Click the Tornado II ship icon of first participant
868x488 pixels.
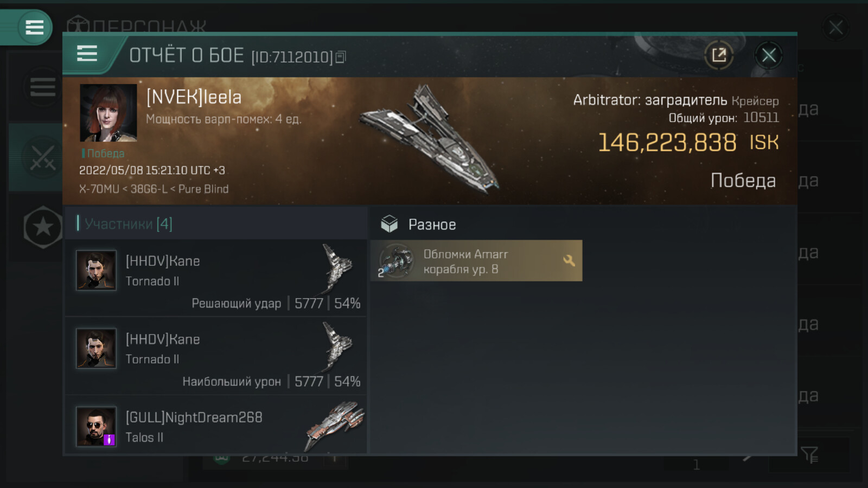(337, 268)
